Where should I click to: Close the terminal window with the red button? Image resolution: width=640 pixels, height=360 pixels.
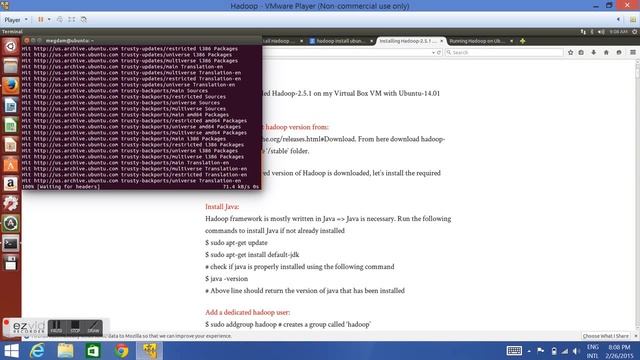tap(27, 41)
